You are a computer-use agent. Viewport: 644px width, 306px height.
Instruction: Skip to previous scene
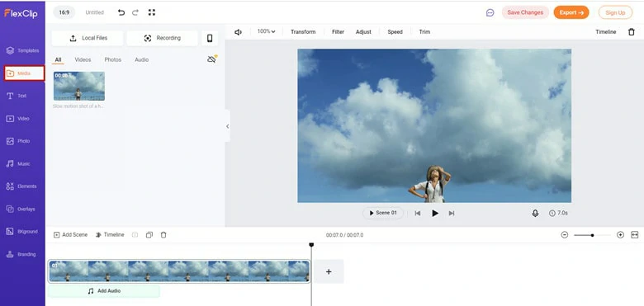(418, 214)
